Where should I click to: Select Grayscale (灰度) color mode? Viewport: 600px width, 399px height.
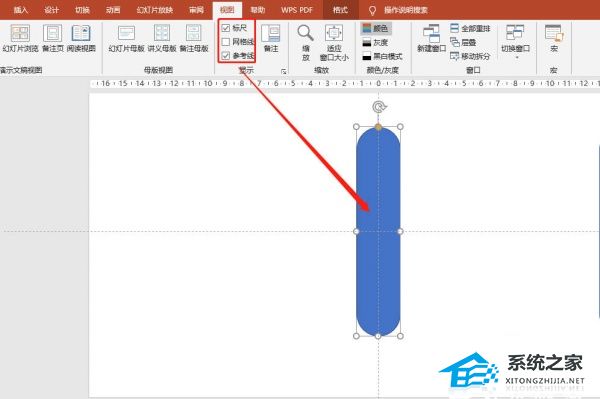point(375,42)
